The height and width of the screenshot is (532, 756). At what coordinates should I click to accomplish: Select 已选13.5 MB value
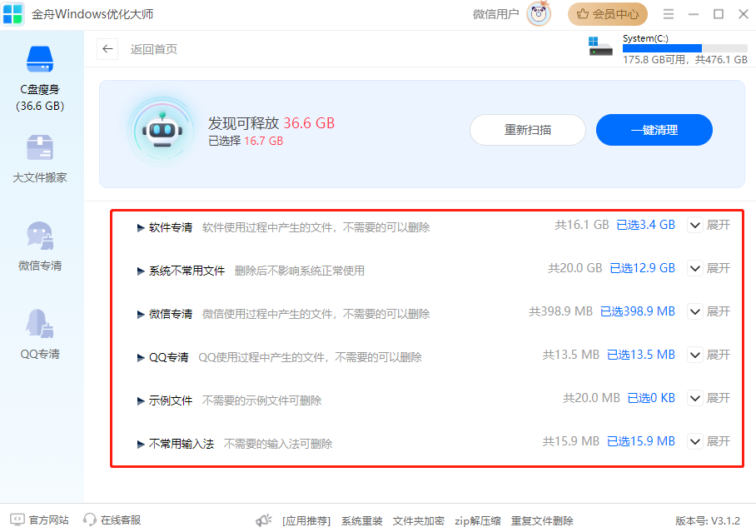point(641,355)
